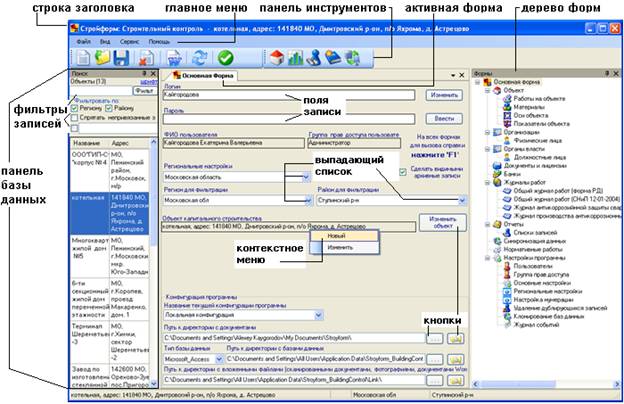624x404 pixels.
Task: Collapse the Настройки программы tree branch
Action: [x=487, y=258]
